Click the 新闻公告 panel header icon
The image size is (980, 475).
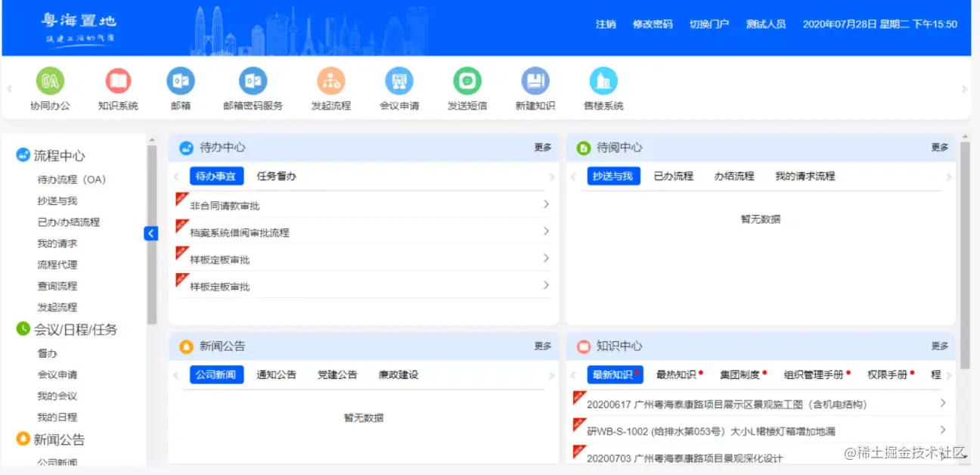[x=186, y=346]
